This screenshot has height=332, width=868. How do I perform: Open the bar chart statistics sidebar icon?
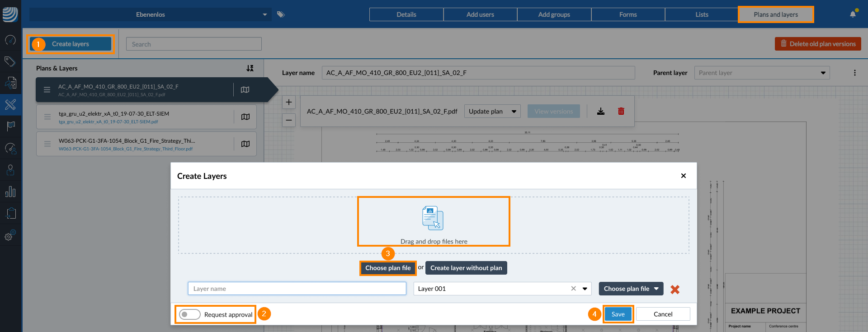10,192
